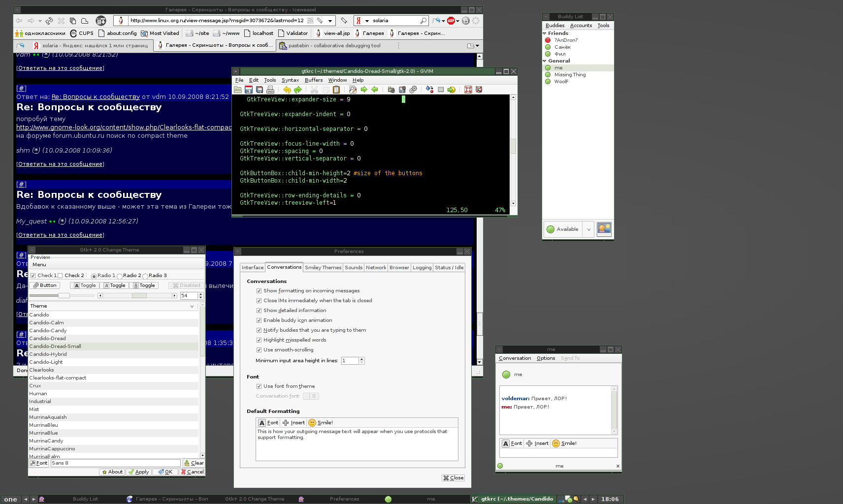843x504 pixels.
Task: Switch to the Smiley Themes tab in Preferences
Action: (x=323, y=268)
